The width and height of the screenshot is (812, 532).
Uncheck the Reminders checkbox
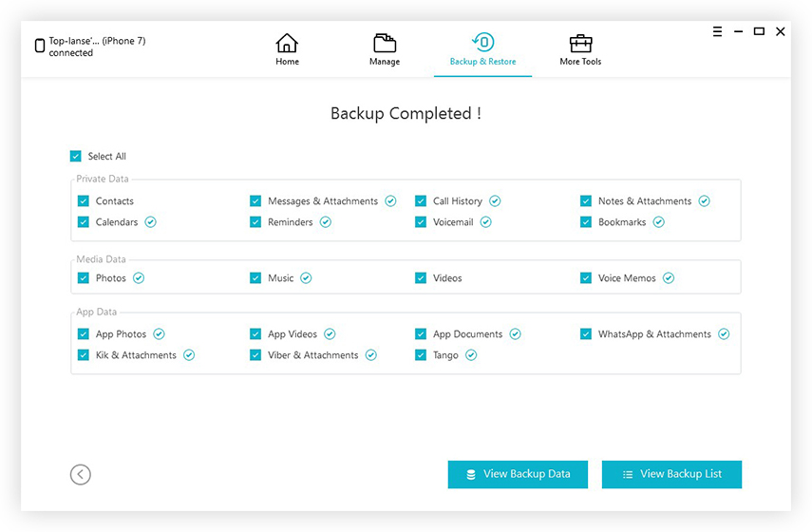[255, 222]
